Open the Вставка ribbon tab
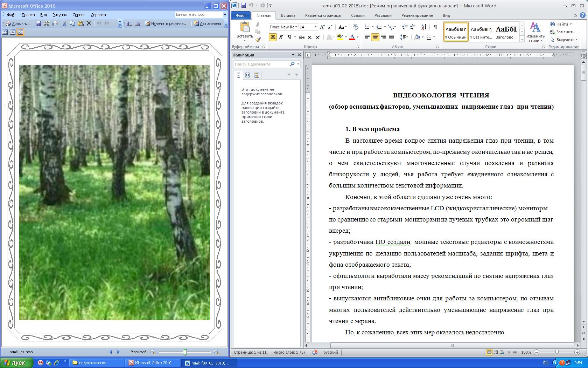588x368 pixels. [x=288, y=15]
